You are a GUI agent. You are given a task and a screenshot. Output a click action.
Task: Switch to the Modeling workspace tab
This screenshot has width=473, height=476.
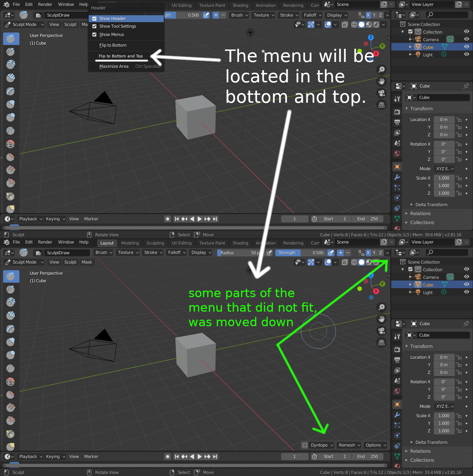click(130, 243)
